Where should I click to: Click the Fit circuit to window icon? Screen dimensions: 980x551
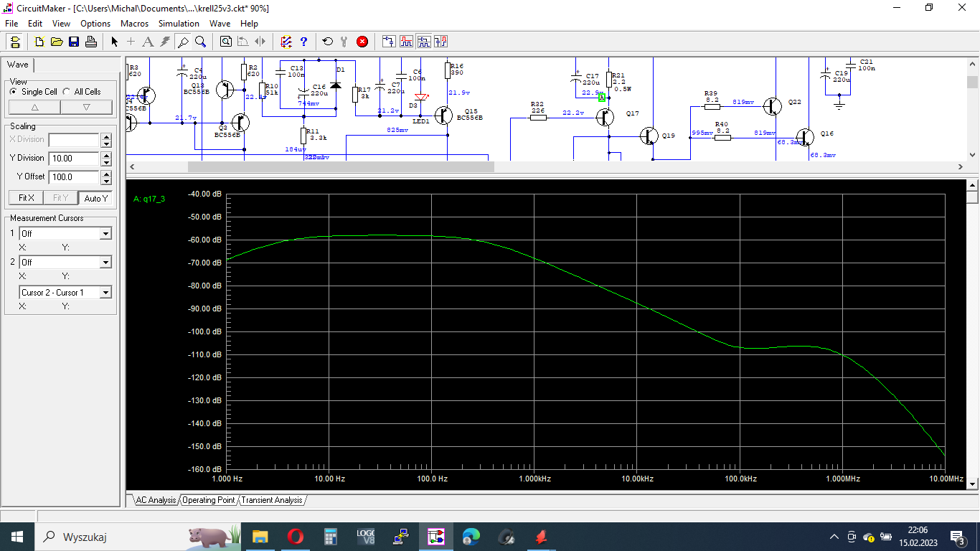click(x=226, y=42)
